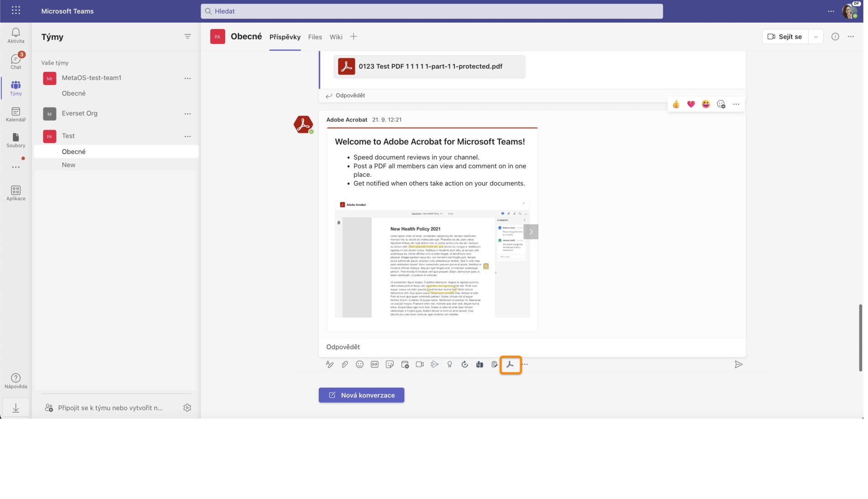Select Everset Org team
This screenshot has width=868, height=499.
coord(80,113)
